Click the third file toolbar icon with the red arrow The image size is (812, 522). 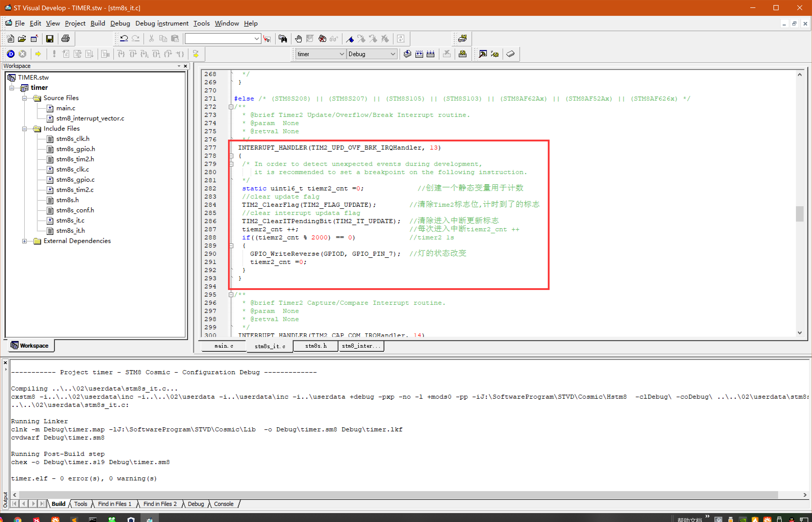point(34,39)
